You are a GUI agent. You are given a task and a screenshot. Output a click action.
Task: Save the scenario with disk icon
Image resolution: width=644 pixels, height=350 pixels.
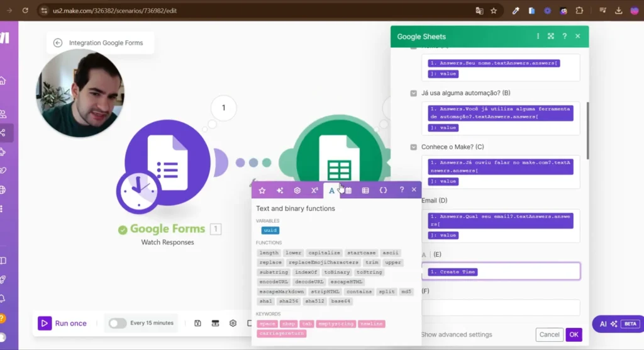(197, 324)
